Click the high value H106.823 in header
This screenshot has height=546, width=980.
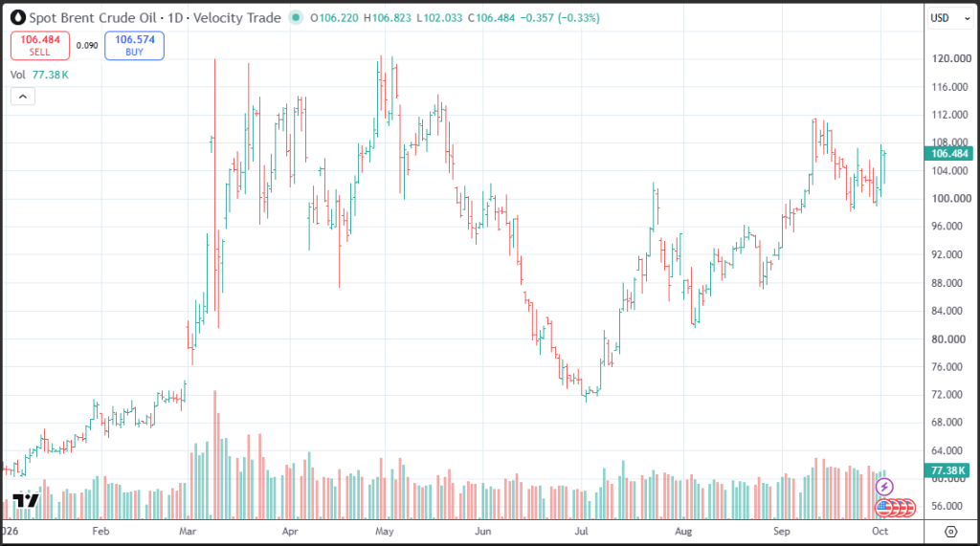(x=388, y=18)
